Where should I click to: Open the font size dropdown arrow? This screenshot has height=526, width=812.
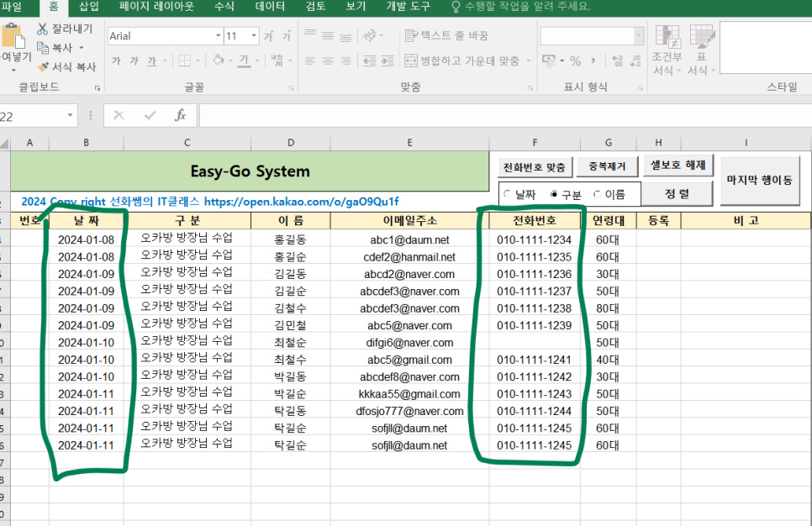(254, 36)
